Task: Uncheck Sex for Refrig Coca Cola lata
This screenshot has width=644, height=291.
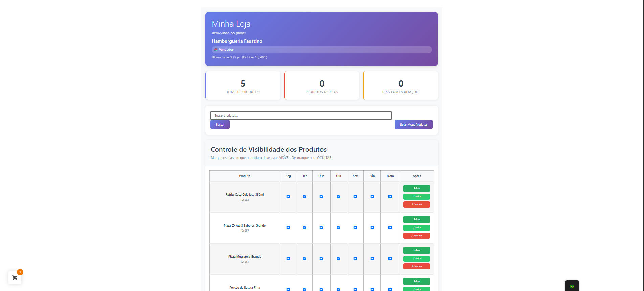Action: point(355,197)
